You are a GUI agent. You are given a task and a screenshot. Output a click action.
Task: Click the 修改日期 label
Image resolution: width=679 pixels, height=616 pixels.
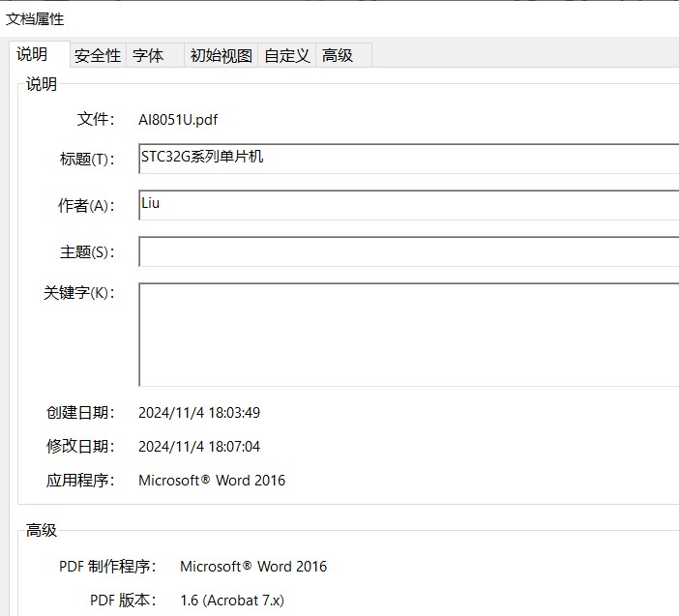click(x=80, y=447)
